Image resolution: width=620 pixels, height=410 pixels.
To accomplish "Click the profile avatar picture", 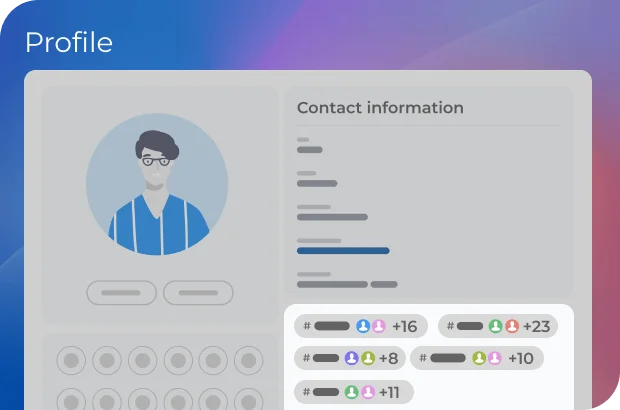I will [157, 185].
